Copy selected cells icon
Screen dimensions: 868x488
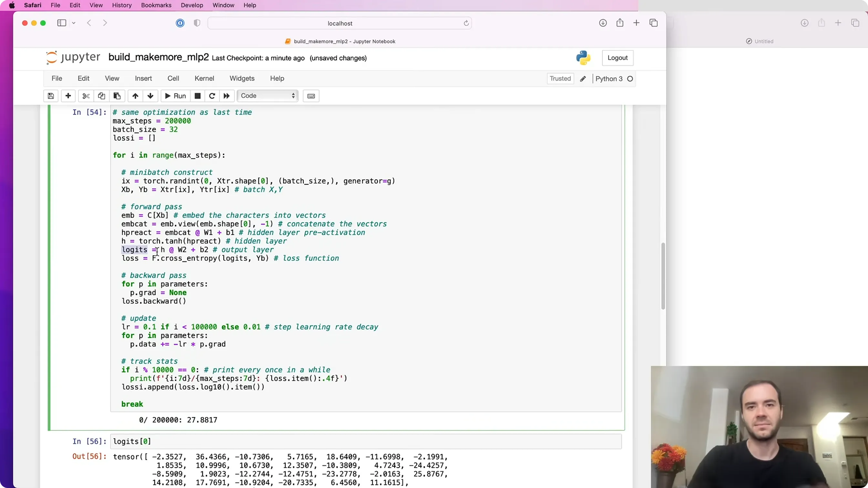101,96
